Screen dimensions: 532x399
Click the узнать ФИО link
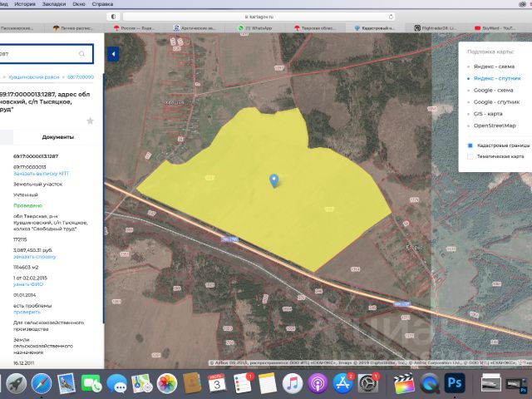point(27,285)
